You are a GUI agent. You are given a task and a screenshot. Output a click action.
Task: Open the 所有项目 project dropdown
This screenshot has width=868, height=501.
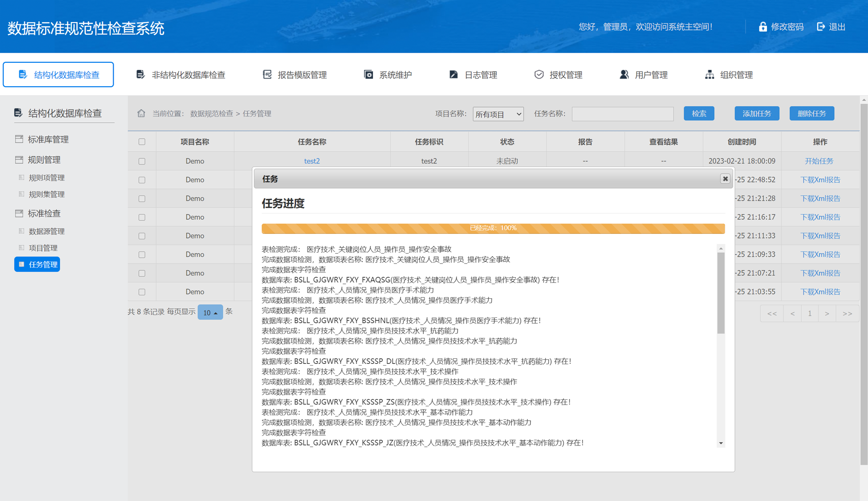coord(498,114)
